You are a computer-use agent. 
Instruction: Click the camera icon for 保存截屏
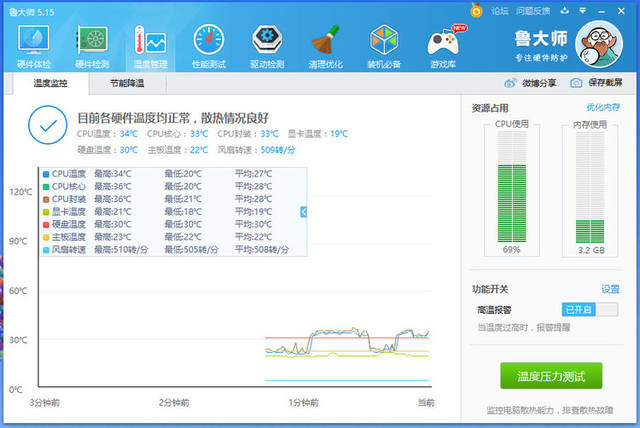[576, 83]
